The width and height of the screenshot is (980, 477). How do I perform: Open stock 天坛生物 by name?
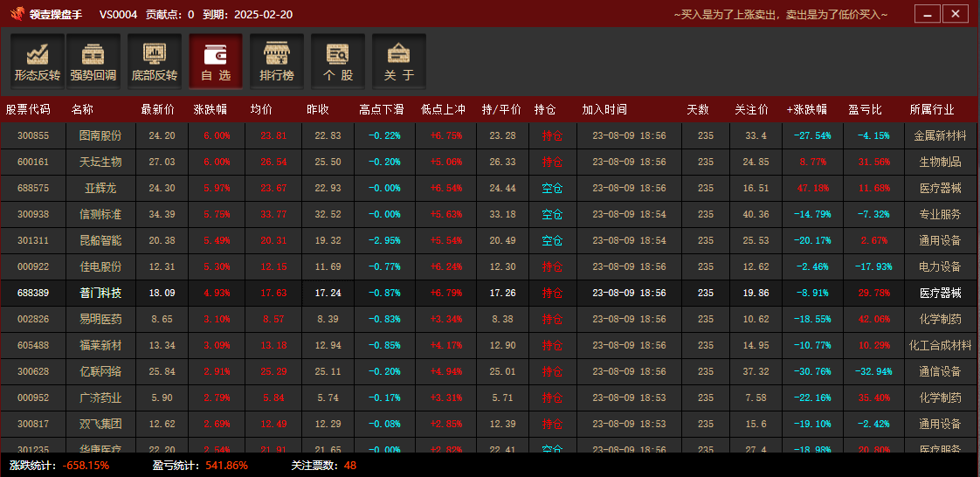click(100, 162)
